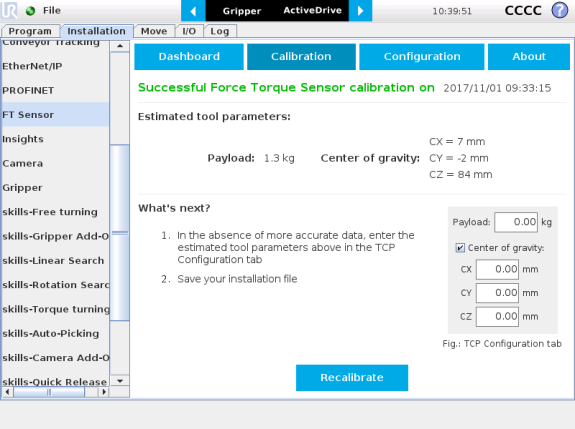
Task: Click the blue help question mark icon
Action: click(560, 10)
